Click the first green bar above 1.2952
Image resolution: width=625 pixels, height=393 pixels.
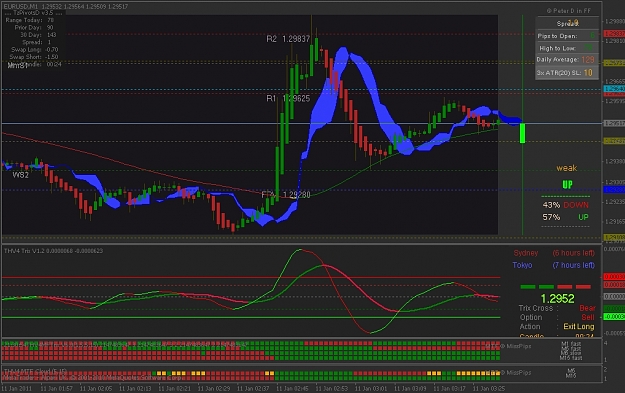point(528,287)
